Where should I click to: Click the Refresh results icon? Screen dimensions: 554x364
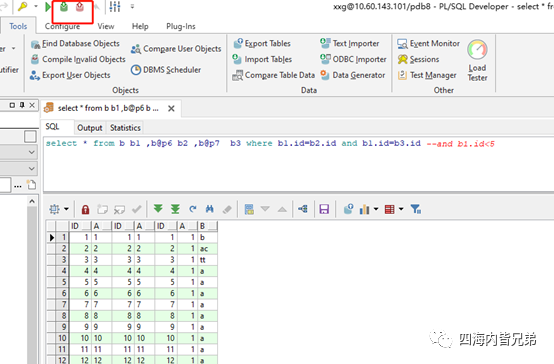[x=193, y=209]
